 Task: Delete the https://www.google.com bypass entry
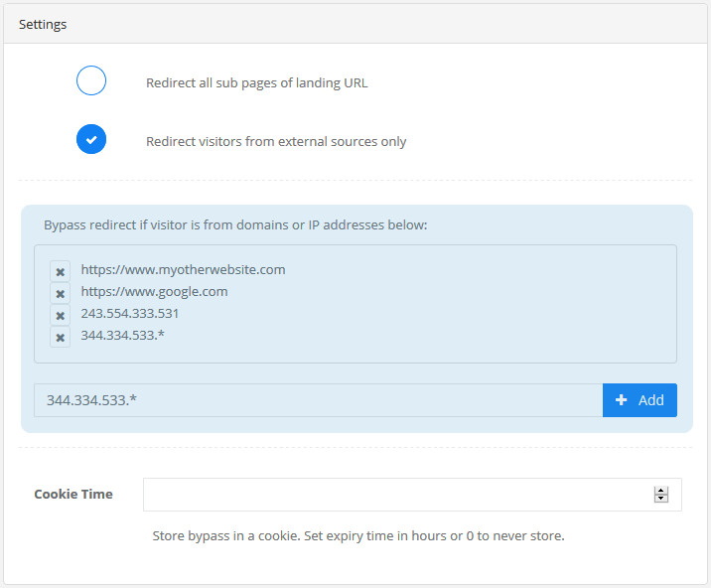tap(61, 293)
